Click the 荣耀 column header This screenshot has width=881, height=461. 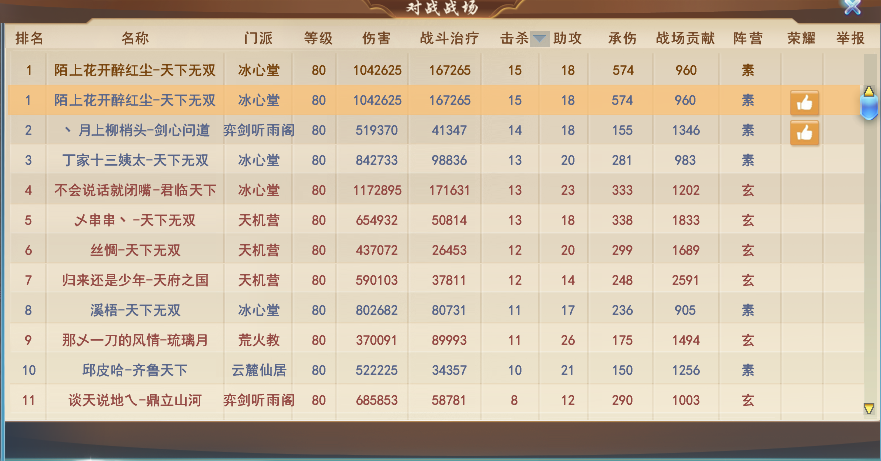click(801, 38)
